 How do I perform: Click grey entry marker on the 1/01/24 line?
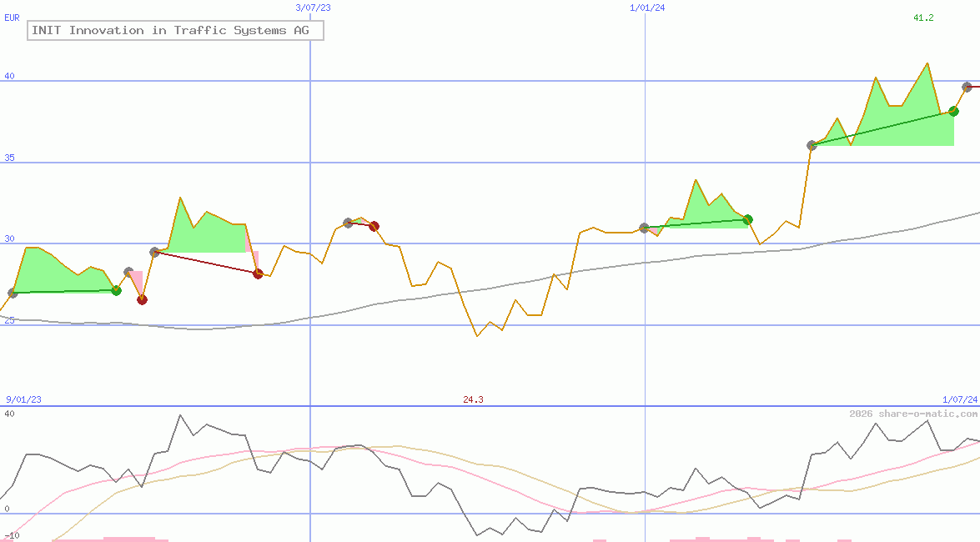point(644,228)
